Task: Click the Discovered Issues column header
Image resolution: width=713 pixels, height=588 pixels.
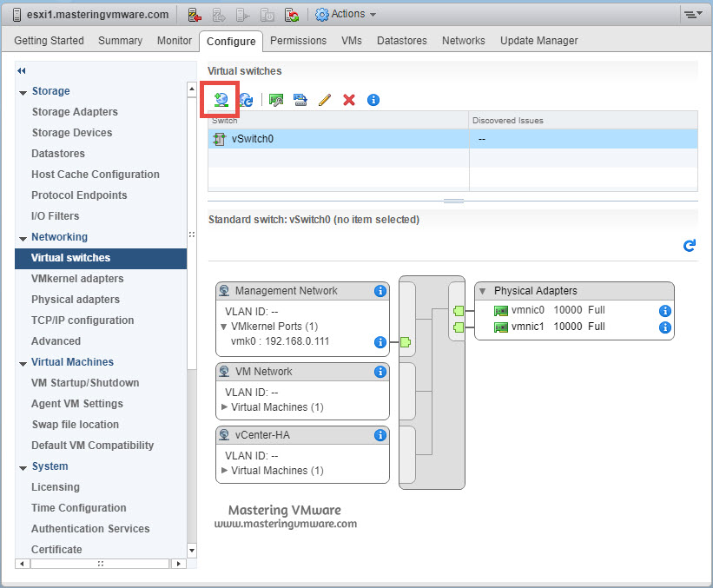Action: [x=584, y=121]
